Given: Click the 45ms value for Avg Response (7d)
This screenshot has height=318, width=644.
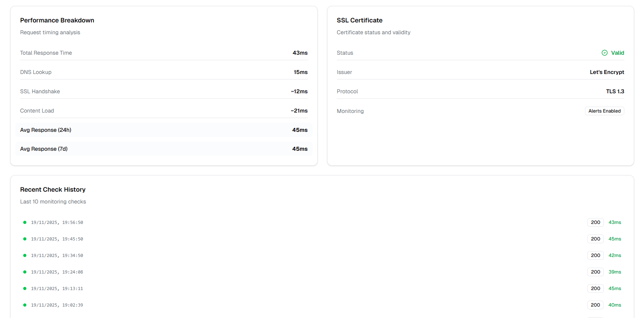Looking at the screenshot, I should 300,149.
